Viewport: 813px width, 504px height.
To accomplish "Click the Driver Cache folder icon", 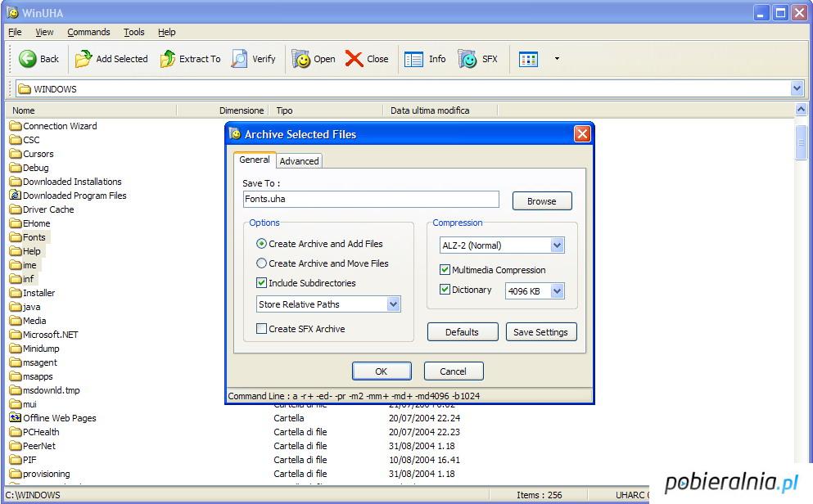I will tap(16, 209).
